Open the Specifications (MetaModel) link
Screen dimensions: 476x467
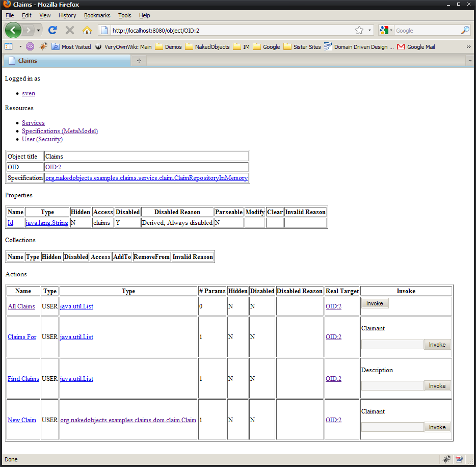(60, 131)
